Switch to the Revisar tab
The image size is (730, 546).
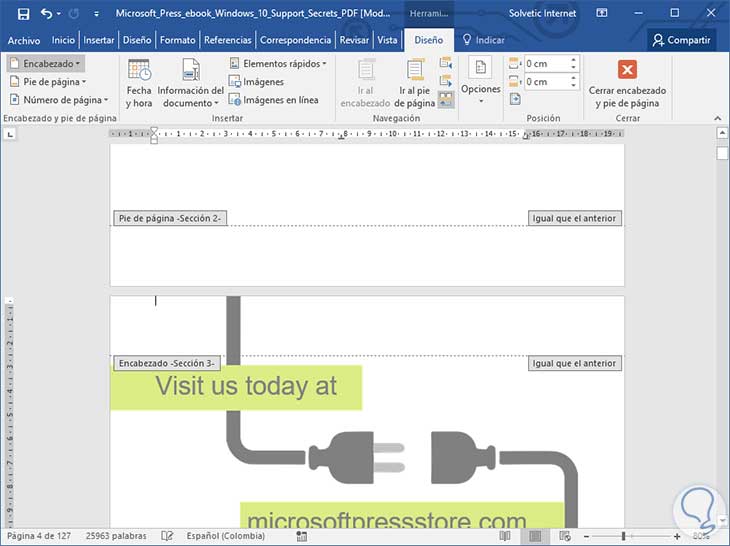pyautogui.click(x=354, y=40)
